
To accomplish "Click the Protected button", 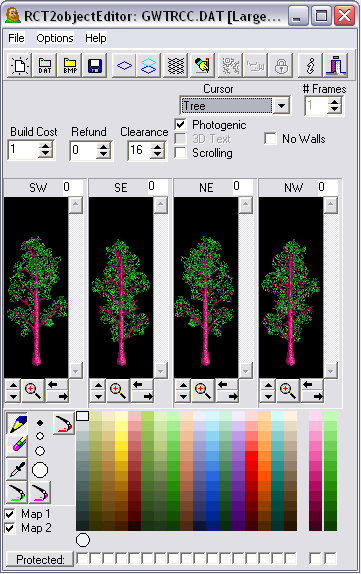I will coord(40,559).
